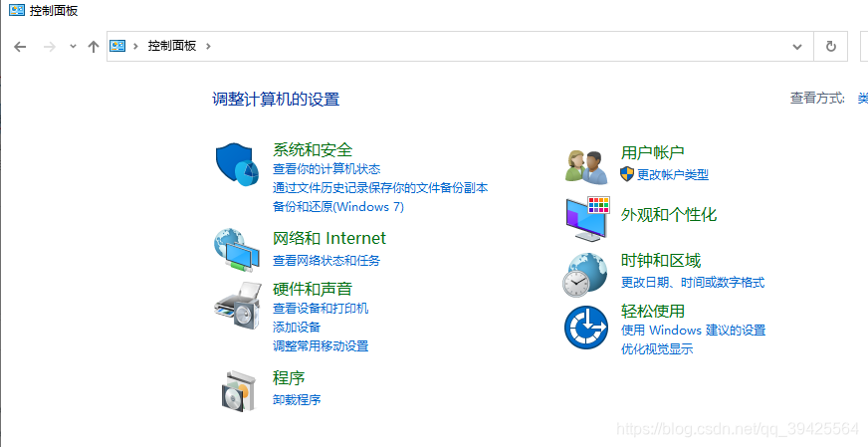Image resolution: width=868 pixels, height=447 pixels.
Task: Expand the chevron after 控制面板 breadcrumb
Action: (208, 46)
